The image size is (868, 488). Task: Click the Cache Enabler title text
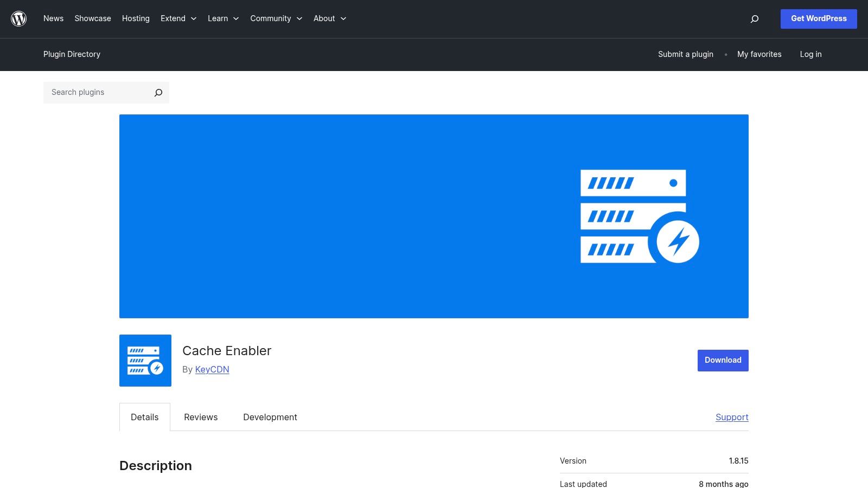[x=227, y=351]
